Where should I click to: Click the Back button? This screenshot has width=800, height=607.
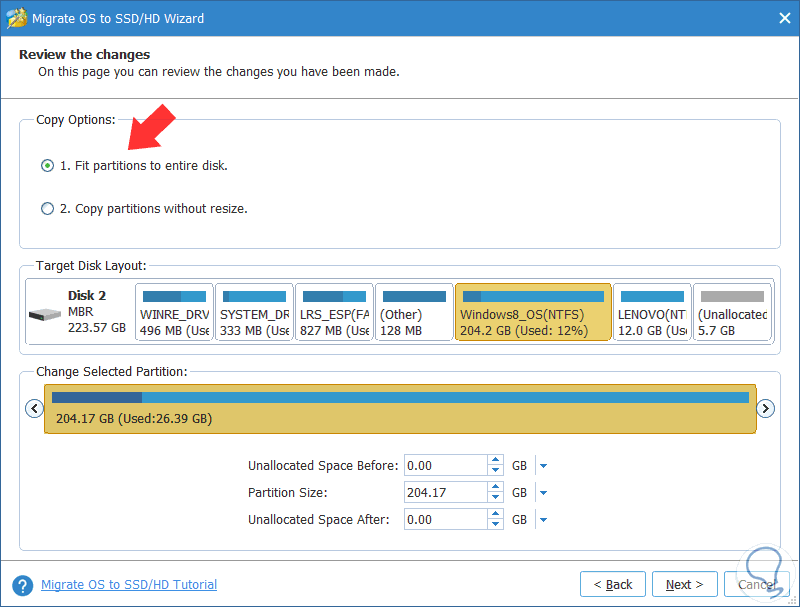click(x=613, y=585)
